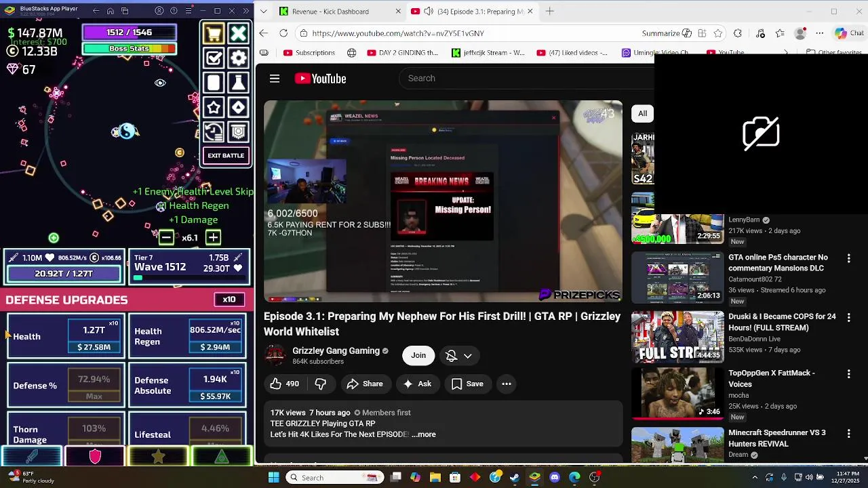This screenshot has width=868, height=488.
Task: Click the wave progress bar 1512 / 1546
Action: 129,33
